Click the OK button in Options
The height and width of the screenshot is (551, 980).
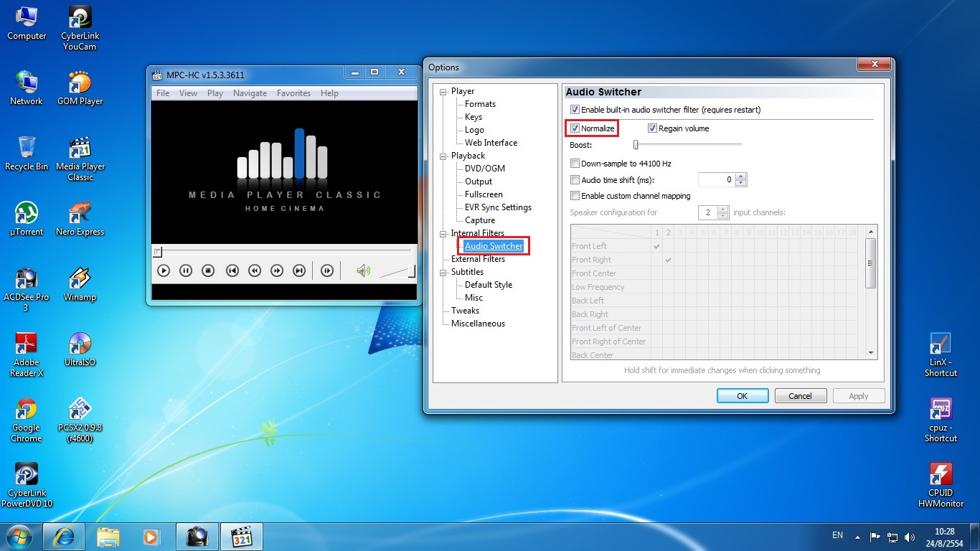click(x=743, y=396)
